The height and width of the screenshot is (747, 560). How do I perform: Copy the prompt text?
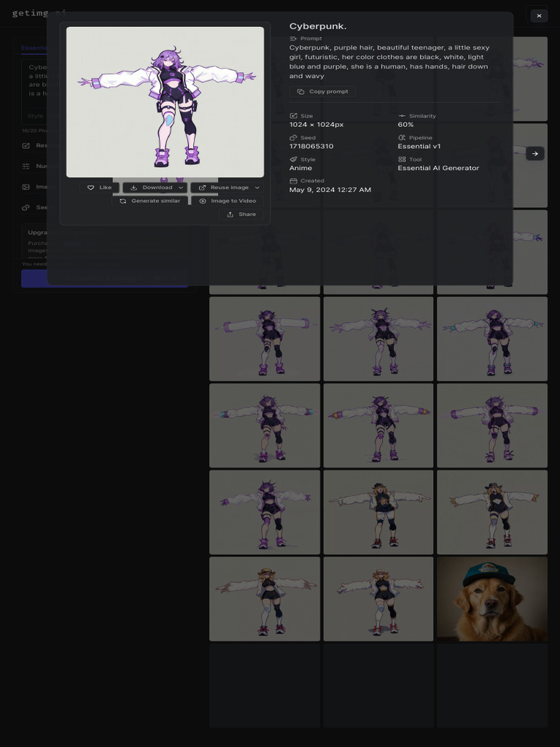pyautogui.click(x=322, y=91)
